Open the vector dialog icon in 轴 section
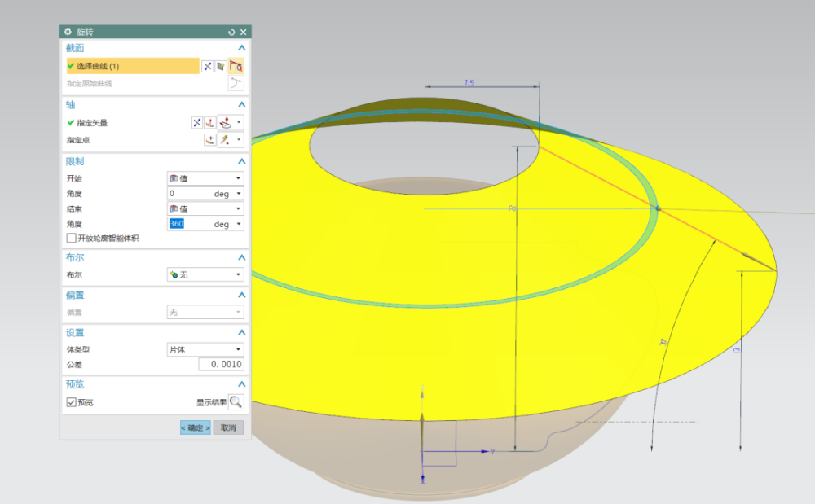 tap(210, 123)
